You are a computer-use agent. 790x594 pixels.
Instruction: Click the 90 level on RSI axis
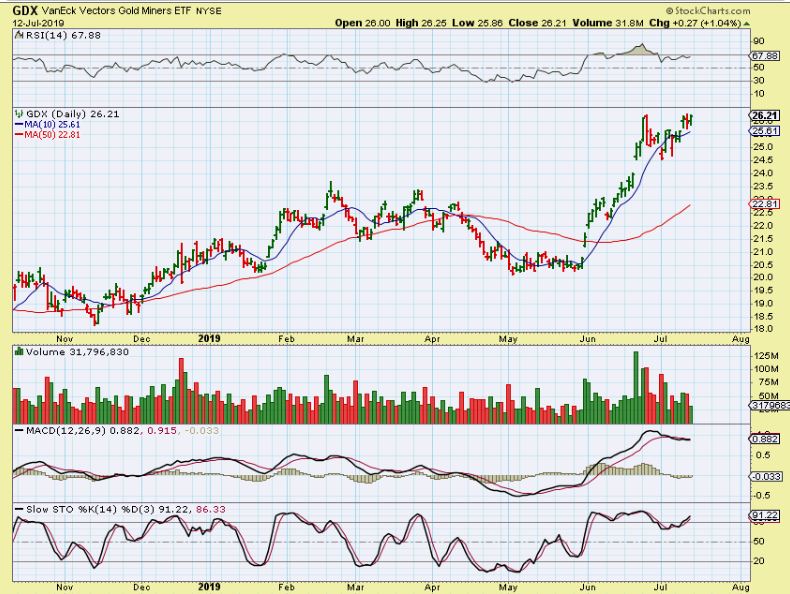(x=759, y=41)
